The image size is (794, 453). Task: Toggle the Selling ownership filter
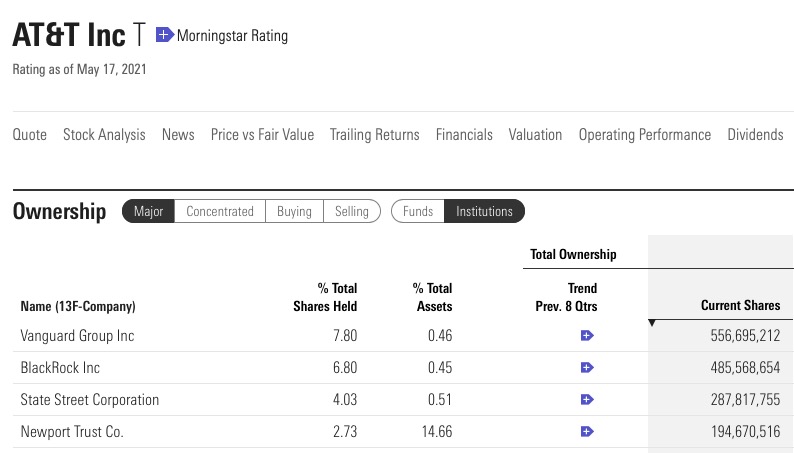coord(352,211)
